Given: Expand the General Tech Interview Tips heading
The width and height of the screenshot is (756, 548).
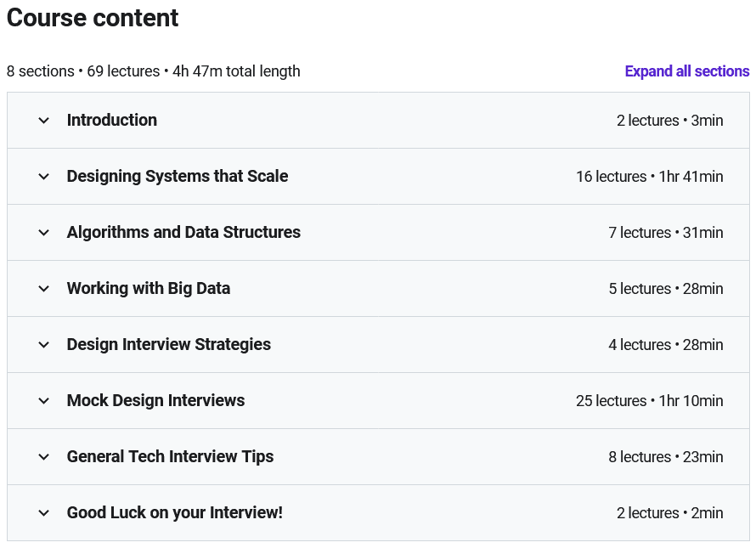Looking at the screenshot, I should point(170,457).
